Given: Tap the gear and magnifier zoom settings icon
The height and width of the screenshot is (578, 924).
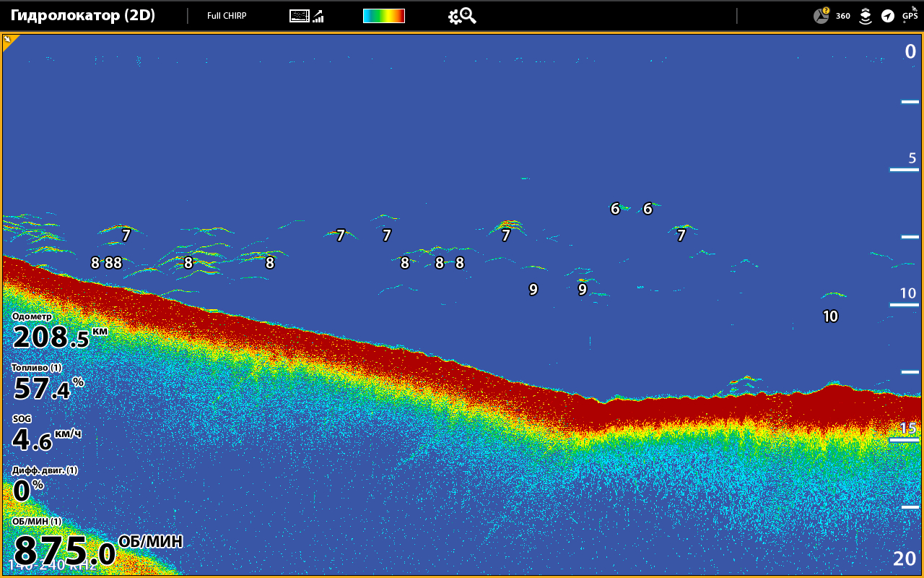Looking at the screenshot, I should 462,16.
